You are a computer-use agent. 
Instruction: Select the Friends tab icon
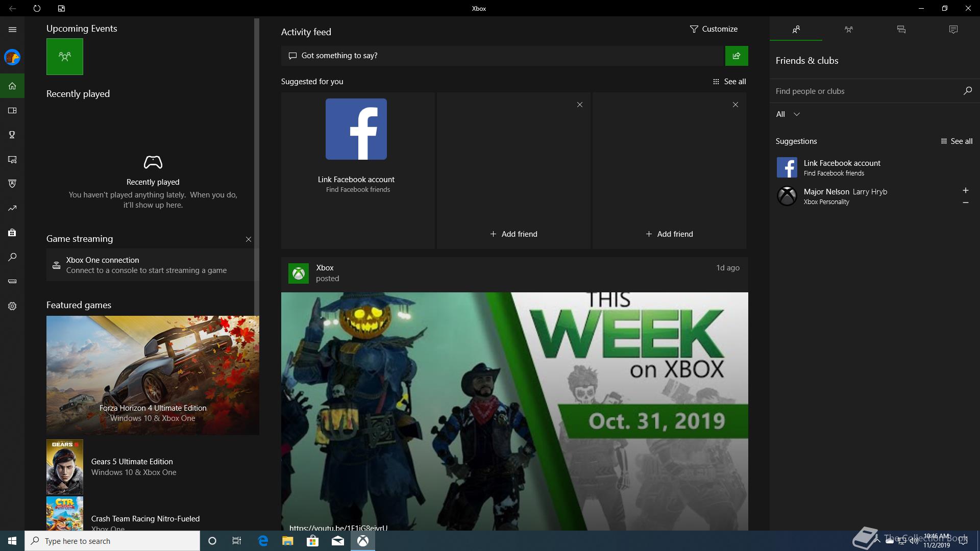[x=796, y=29]
